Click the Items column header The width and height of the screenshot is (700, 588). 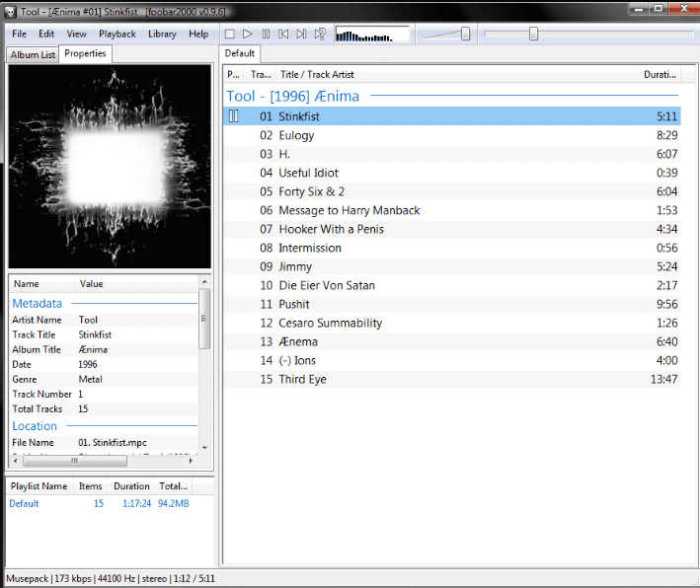tap(90, 486)
